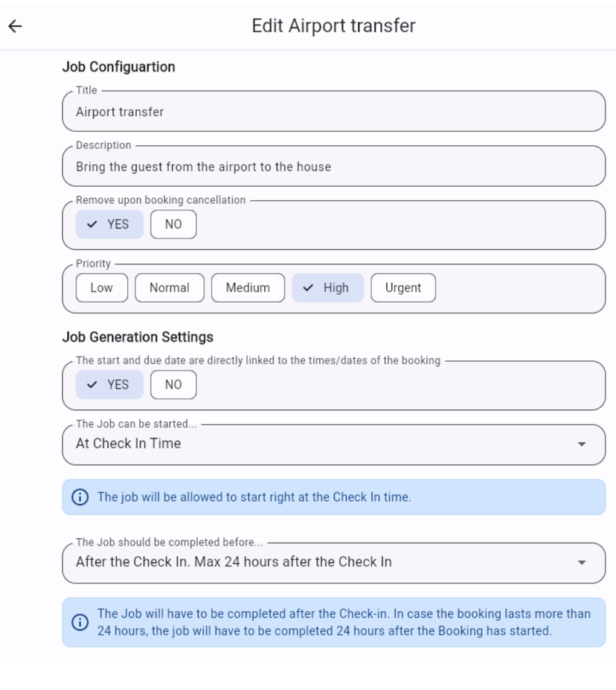Image resolution: width=616 pixels, height=690 pixels.
Task: Choose the High priority chip
Action: click(328, 288)
